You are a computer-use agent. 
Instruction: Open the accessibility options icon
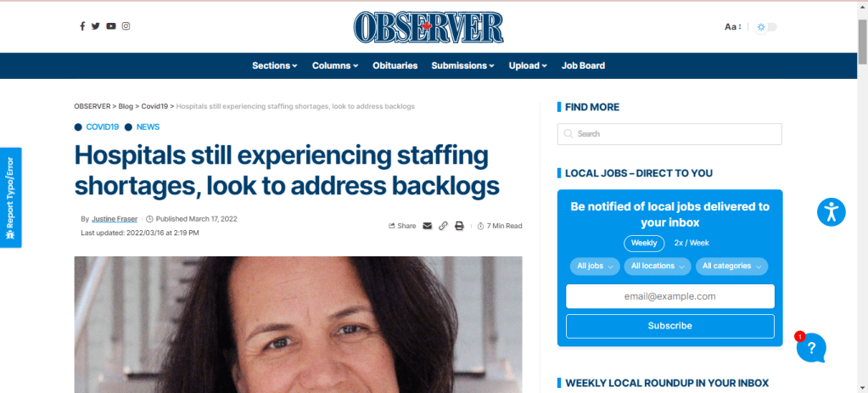(831, 212)
